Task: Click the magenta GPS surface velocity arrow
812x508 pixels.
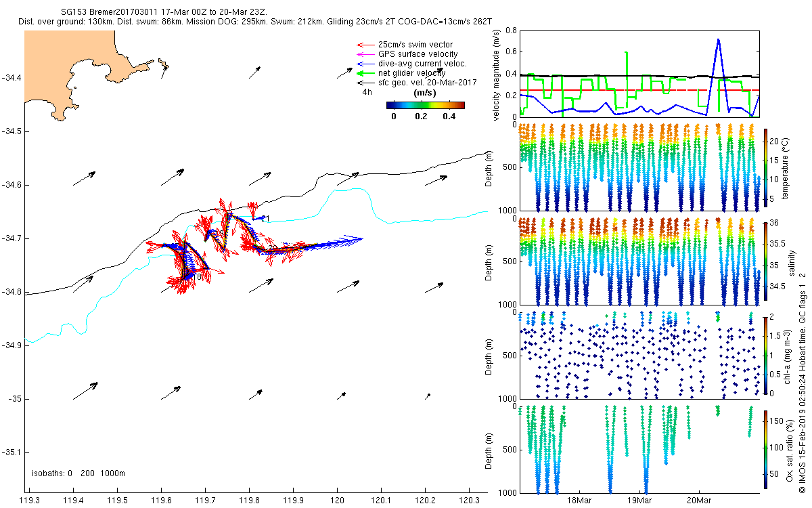Action: point(365,54)
